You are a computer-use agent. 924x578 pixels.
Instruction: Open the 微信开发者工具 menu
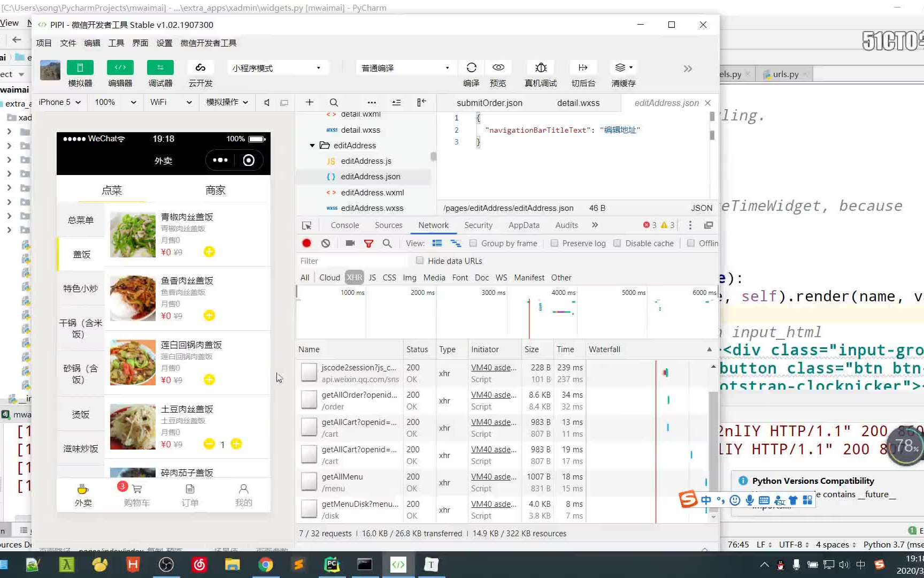[x=209, y=43]
